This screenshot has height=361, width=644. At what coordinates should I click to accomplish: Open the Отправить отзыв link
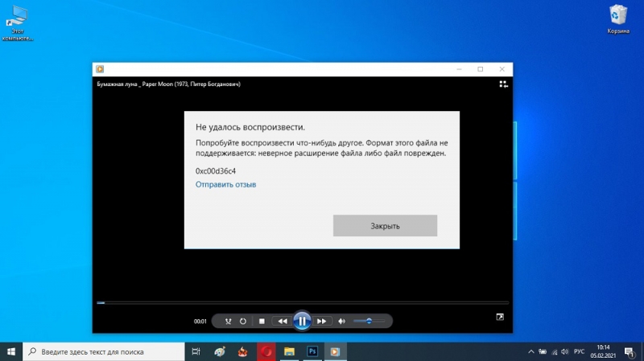click(225, 185)
